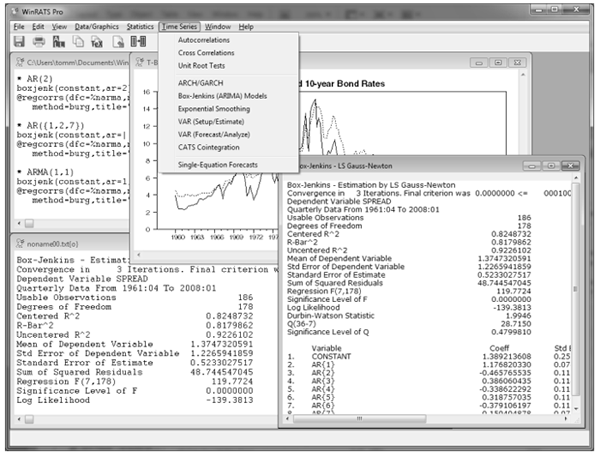Image resolution: width=600 pixels, height=457 pixels.
Task: Select ARCH/GARCH from the menu
Action: [x=228, y=83]
